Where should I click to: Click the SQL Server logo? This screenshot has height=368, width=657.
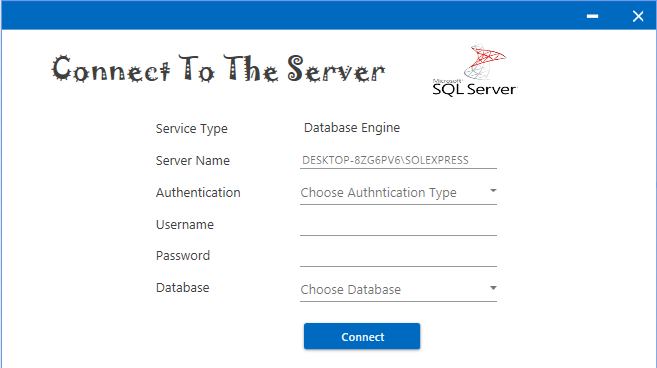tap(475, 70)
